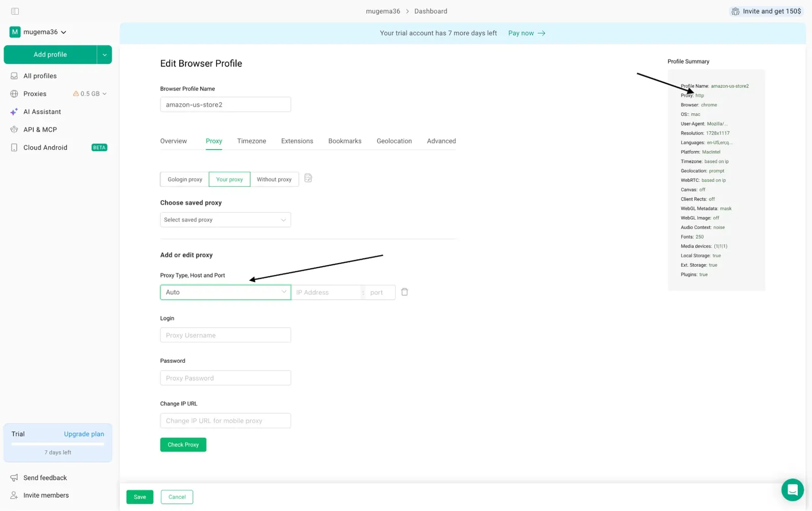Follow the Pay now link
The image size is (812, 511).
click(527, 33)
